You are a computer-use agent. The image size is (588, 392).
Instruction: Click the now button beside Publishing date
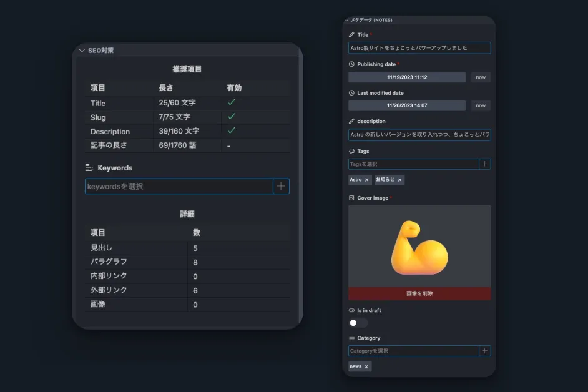point(480,77)
